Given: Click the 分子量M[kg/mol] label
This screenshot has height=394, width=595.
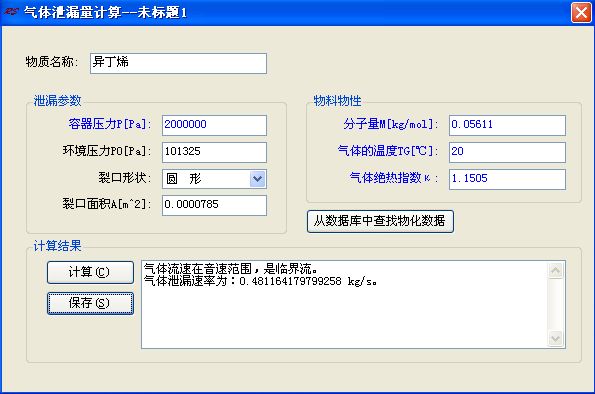Looking at the screenshot, I should pos(391,124).
